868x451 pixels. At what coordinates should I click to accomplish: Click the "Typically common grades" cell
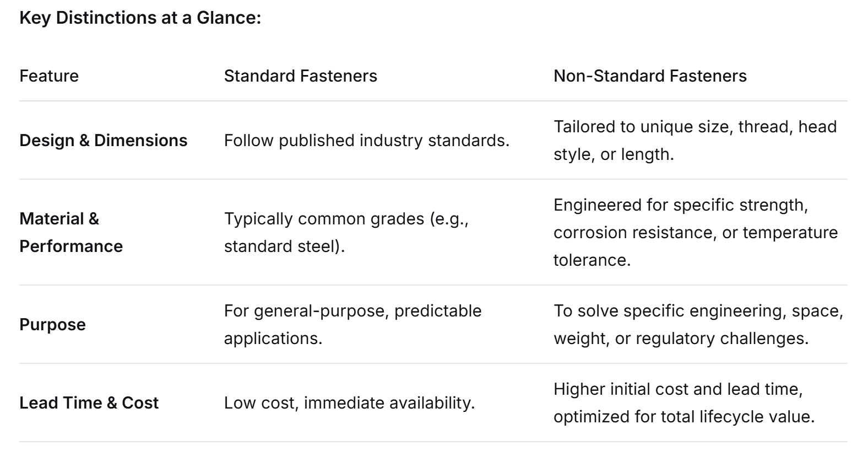point(346,232)
